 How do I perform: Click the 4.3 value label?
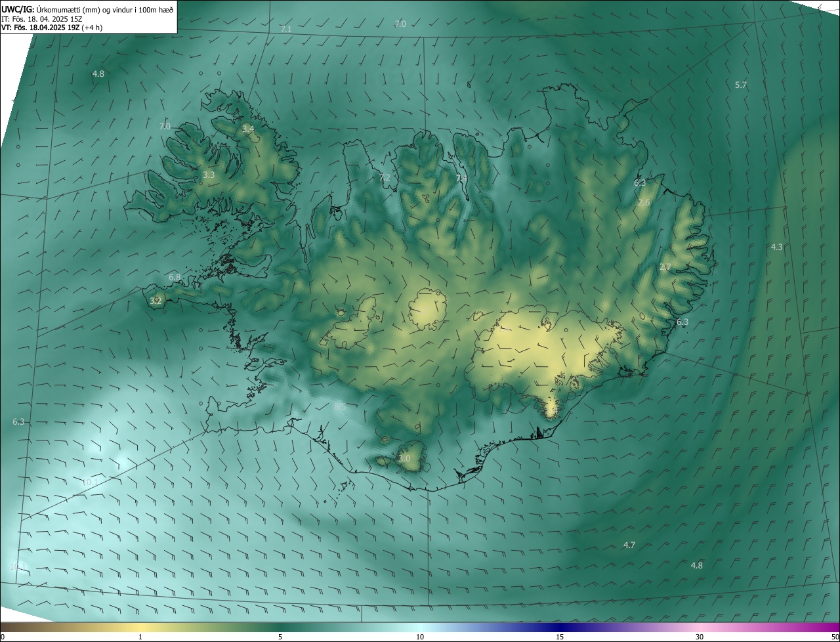[x=776, y=247]
